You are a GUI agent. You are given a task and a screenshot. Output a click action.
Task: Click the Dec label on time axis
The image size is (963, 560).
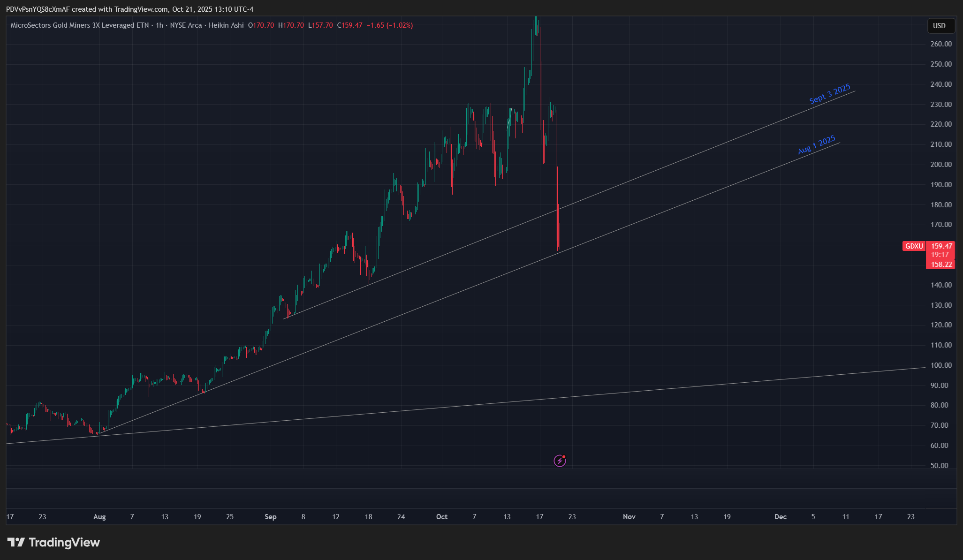(x=780, y=517)
